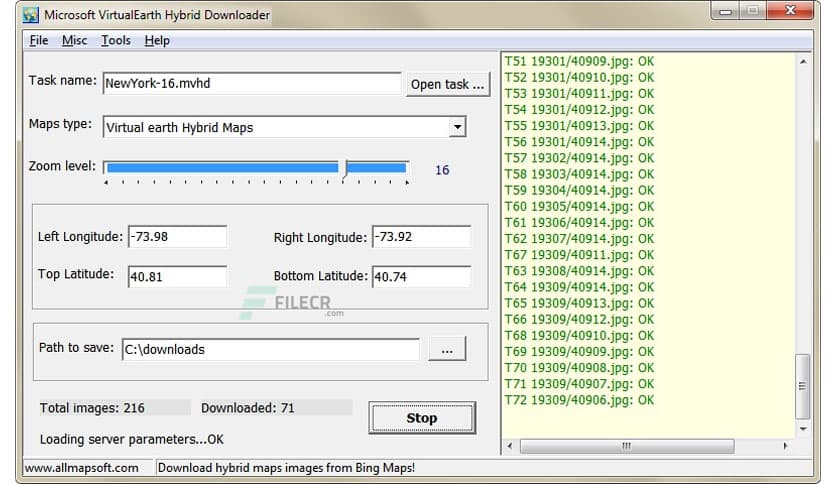
Task: Click the Top Latitude field
Action: pyautogui.click(x=178, y=277)
